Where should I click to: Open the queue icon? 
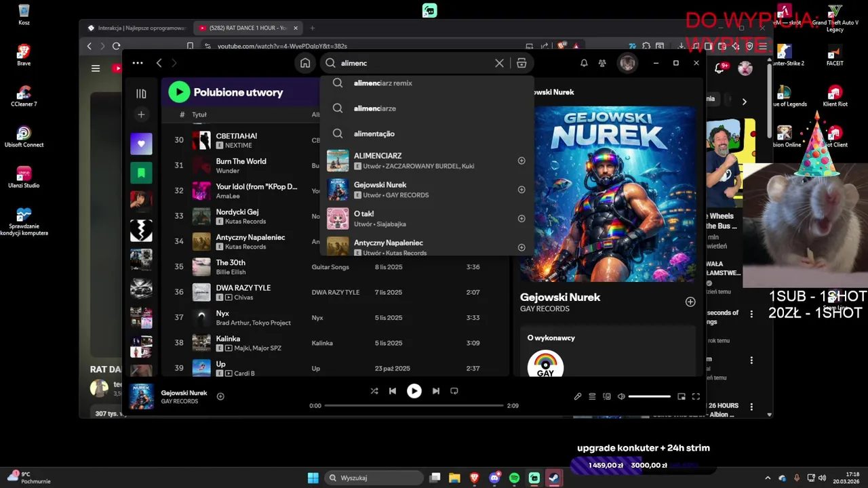point(592,396)
